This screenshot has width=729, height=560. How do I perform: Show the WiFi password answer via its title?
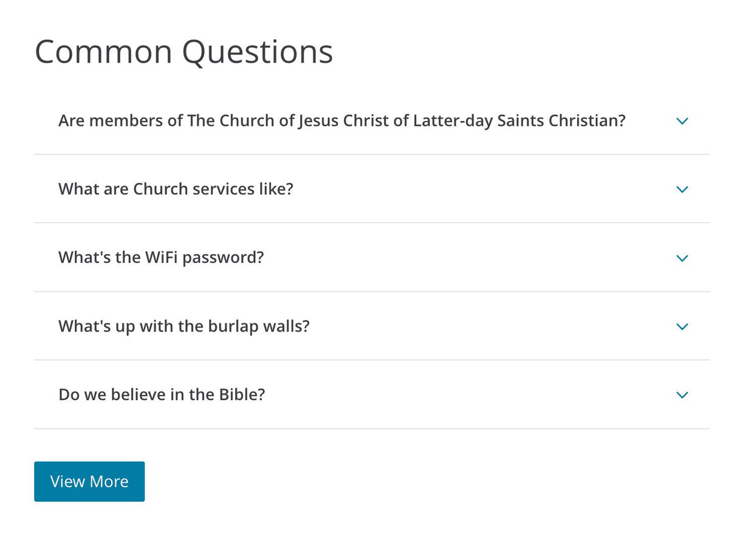(161, 258)
